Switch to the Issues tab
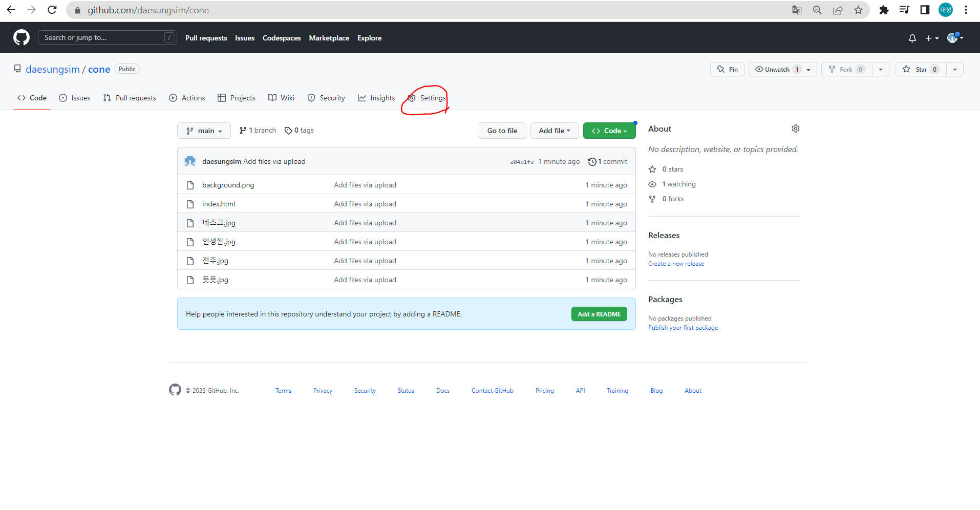Screen dimensions: 980x510 click(75, 98)
